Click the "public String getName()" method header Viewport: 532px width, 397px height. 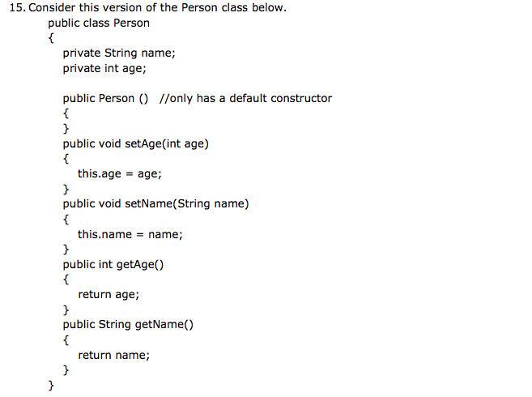click(x=129, y=325)
